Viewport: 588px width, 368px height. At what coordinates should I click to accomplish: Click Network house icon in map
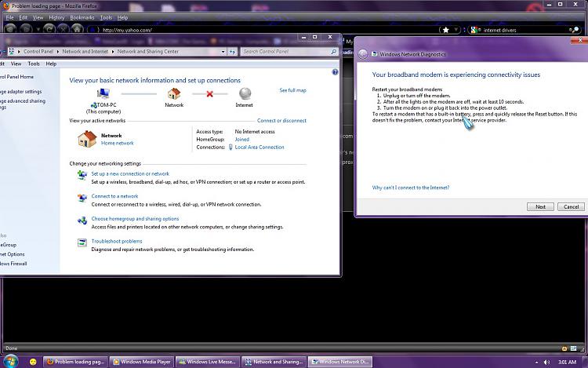pos(174,93)
